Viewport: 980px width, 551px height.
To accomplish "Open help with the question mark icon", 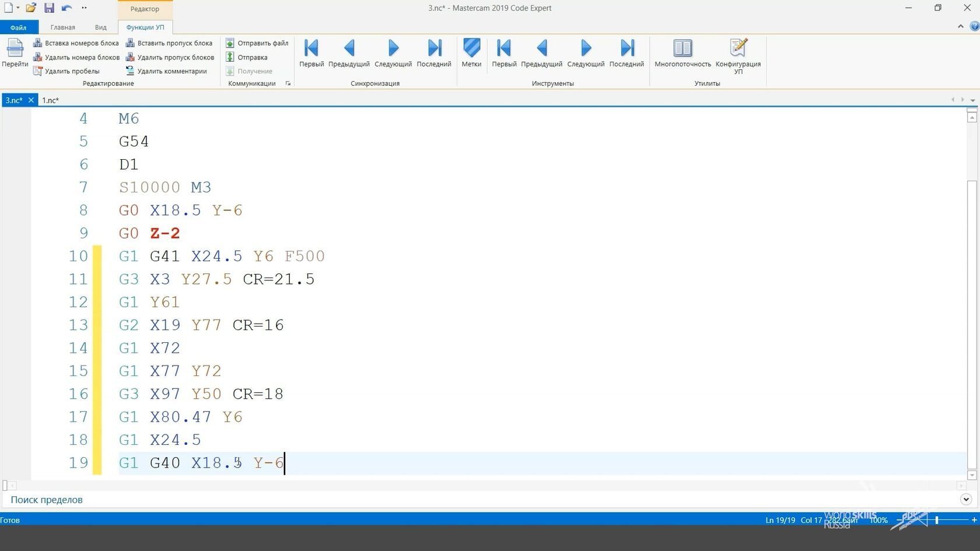I will pyautogui.click(x=974, y=26).
